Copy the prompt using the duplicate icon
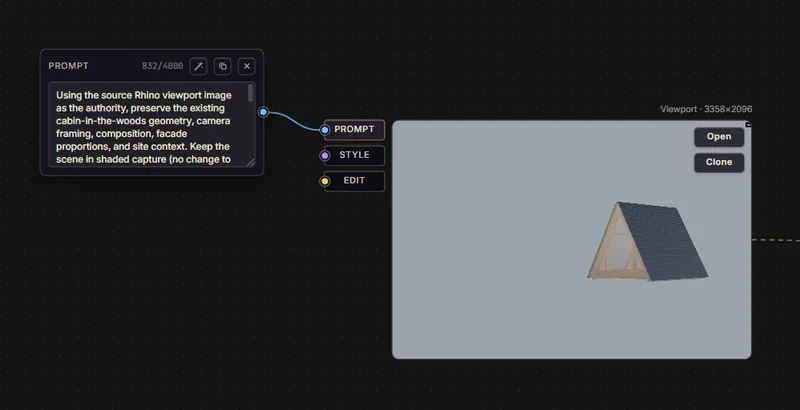Image resolution: width=800 pixels, height=410 pixels. pyautogui.click(x=222, y=66)
